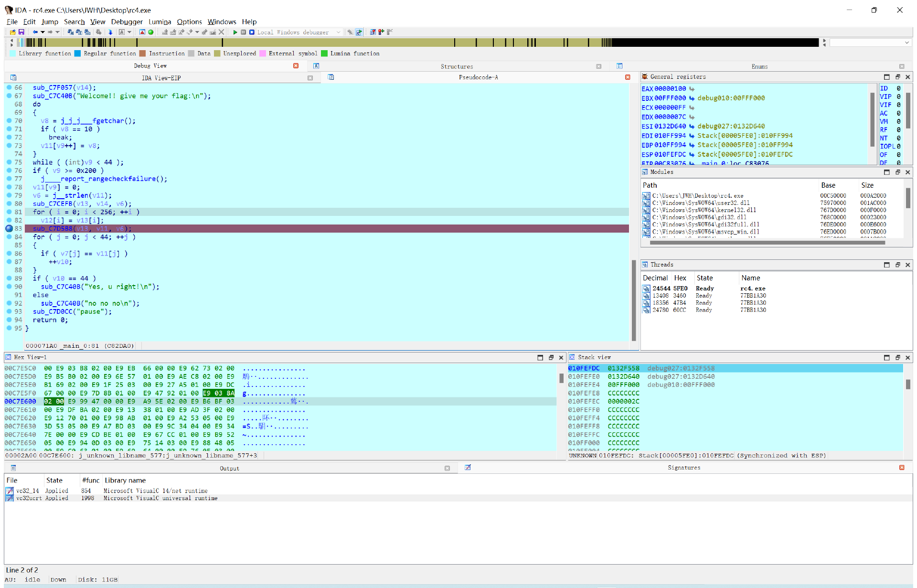Click the Modules horizontal scrollbar

point(767,243)
